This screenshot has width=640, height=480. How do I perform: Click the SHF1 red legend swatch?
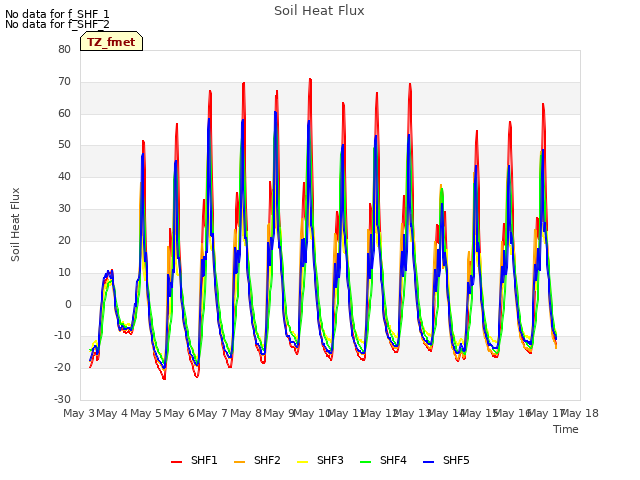176,461
